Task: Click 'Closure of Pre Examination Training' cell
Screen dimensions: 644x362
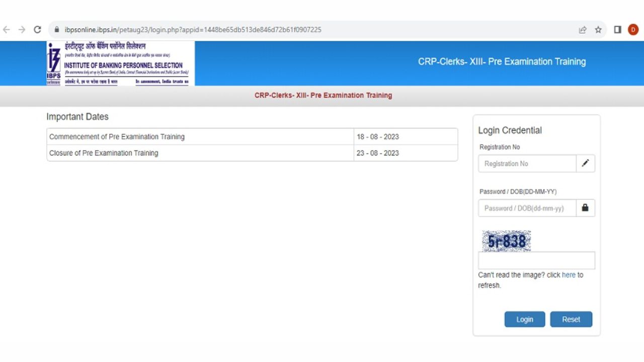Action: (200, 153)
